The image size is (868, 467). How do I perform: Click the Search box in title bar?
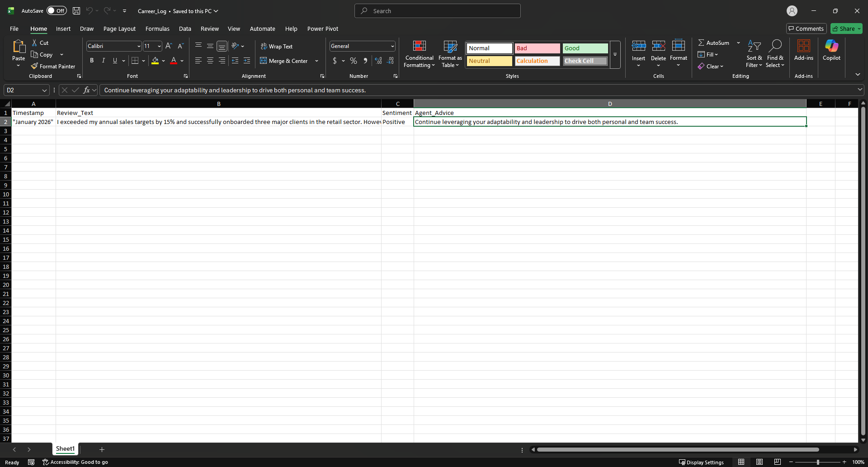pos(437,11)
